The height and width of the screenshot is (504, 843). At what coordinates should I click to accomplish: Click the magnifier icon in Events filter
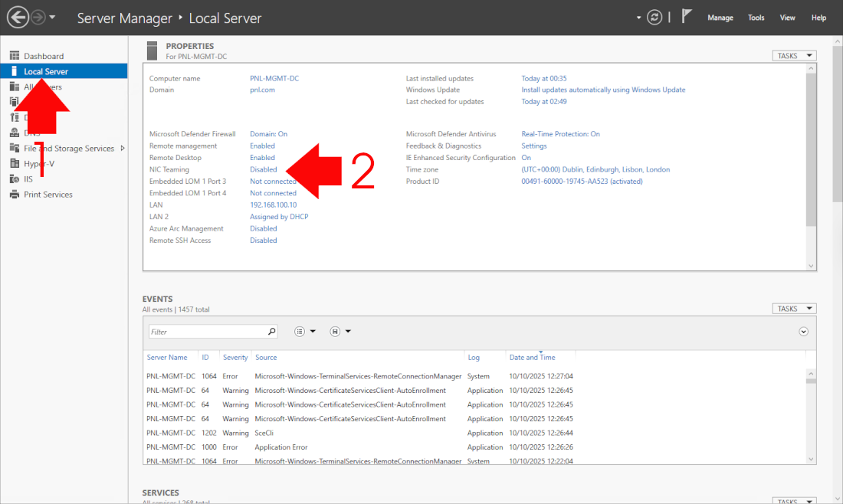click(x=271, y=332)
